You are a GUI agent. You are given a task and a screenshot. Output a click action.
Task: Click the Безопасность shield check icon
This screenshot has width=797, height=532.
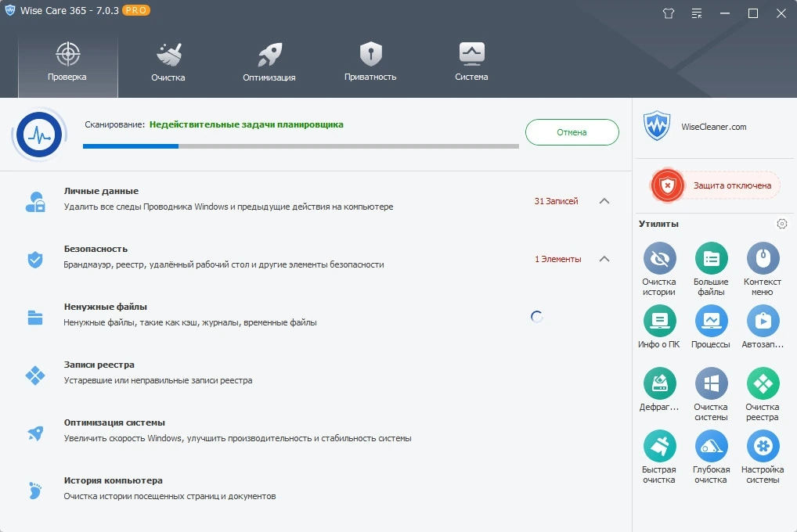pos(35,260)
